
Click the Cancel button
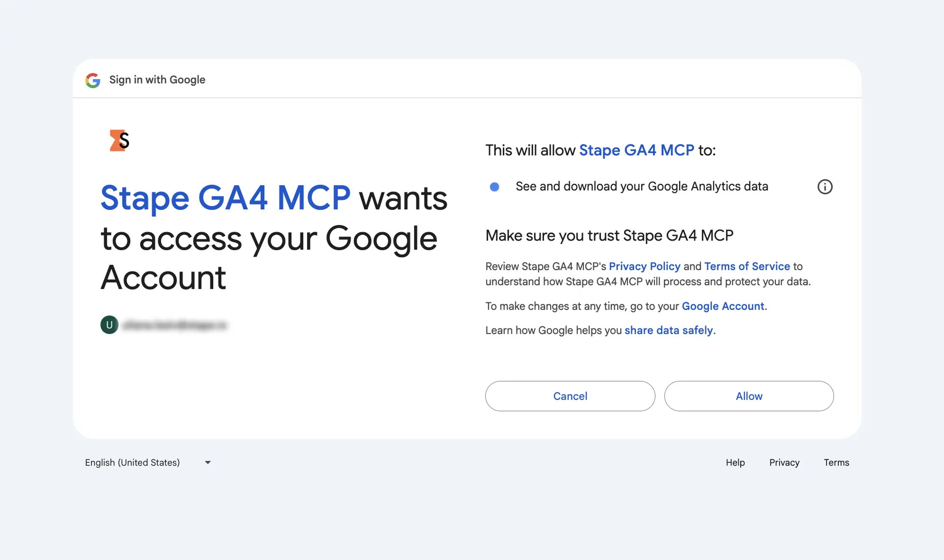point(570,396)
